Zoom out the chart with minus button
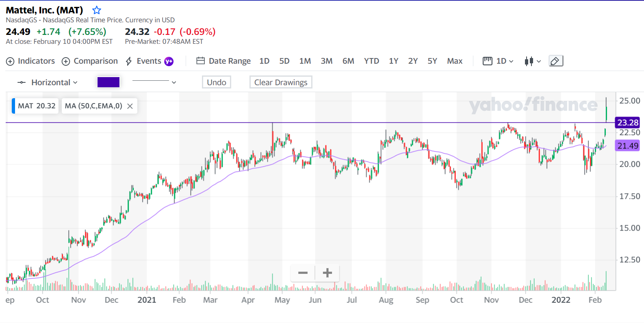The height and width of the screenshot is (323, 644). [303, 273]
